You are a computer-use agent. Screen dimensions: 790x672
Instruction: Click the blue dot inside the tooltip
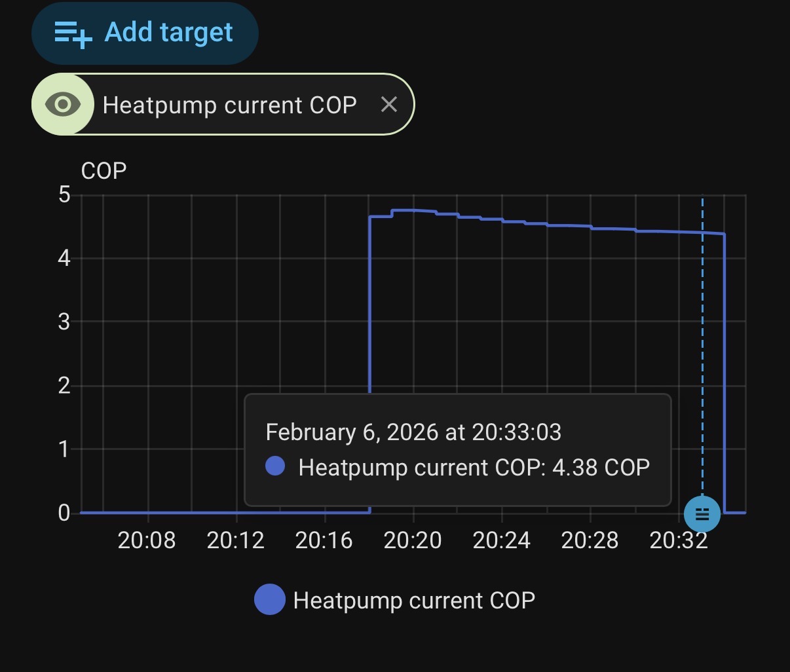coord(275,466)
